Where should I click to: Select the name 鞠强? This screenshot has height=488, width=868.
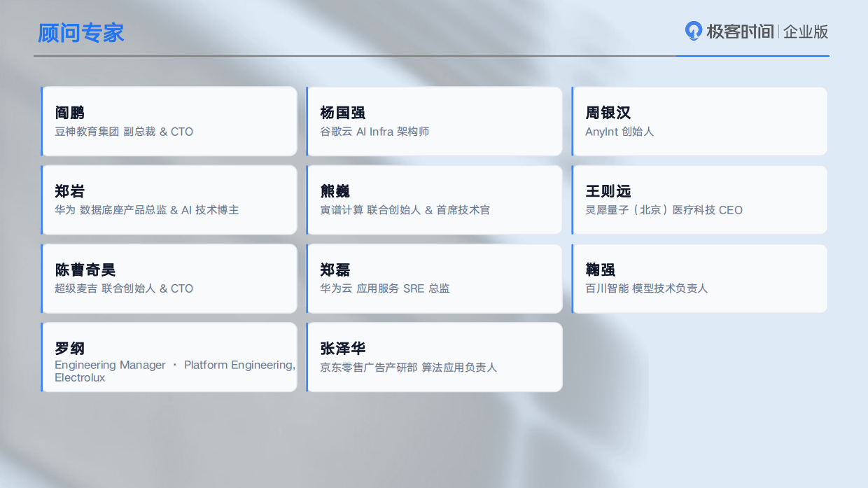tap(601, 270)
